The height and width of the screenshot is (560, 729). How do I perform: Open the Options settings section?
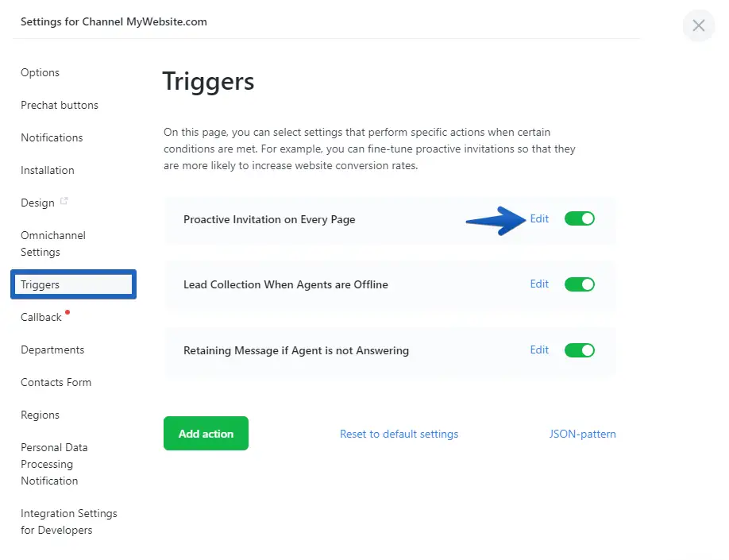[x=40, y=73]
